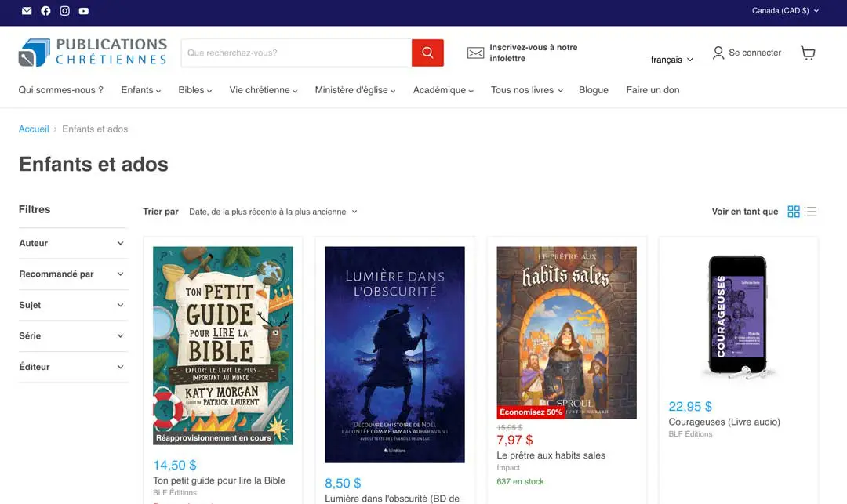Click BLF Éditions under Courageuses
The image size is (847, 504).
690,434
